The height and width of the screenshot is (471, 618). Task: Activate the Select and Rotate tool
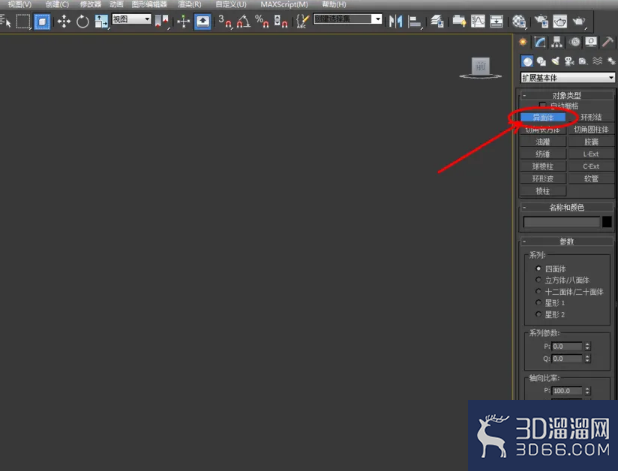click(82, 21)
